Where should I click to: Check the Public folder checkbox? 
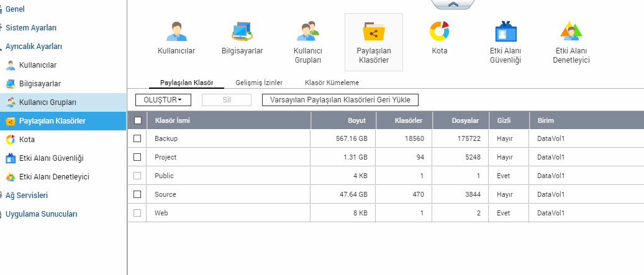[137, 176]
